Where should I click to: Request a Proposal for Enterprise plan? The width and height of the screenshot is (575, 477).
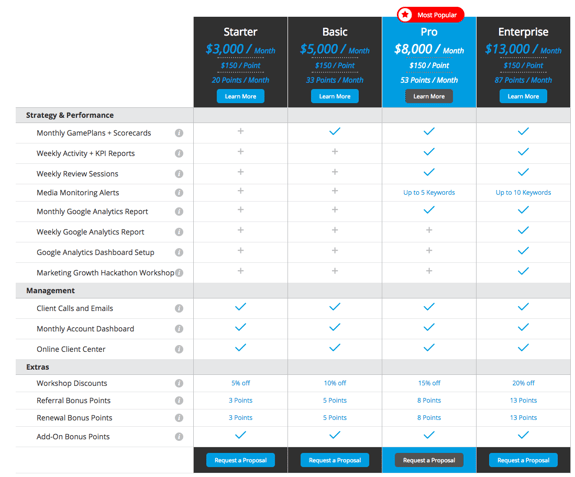[523, 460]
